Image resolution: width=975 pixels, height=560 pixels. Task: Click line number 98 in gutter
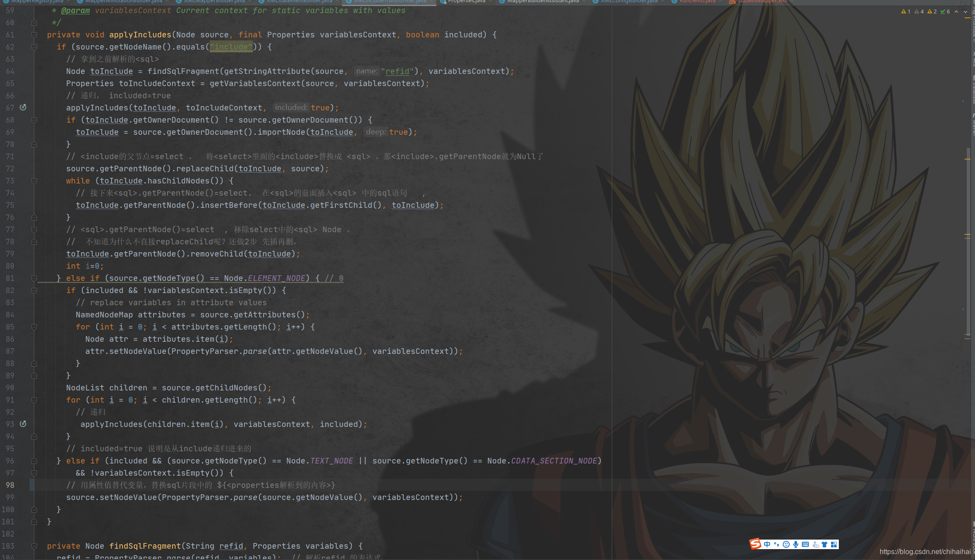click(x=10, y=485)
